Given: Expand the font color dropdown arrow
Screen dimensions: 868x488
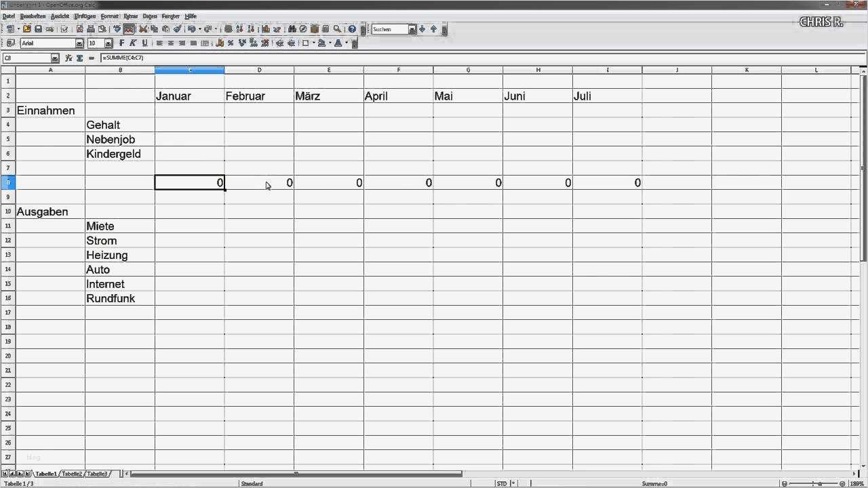Looking at the screenshot, I should point(345,43).
